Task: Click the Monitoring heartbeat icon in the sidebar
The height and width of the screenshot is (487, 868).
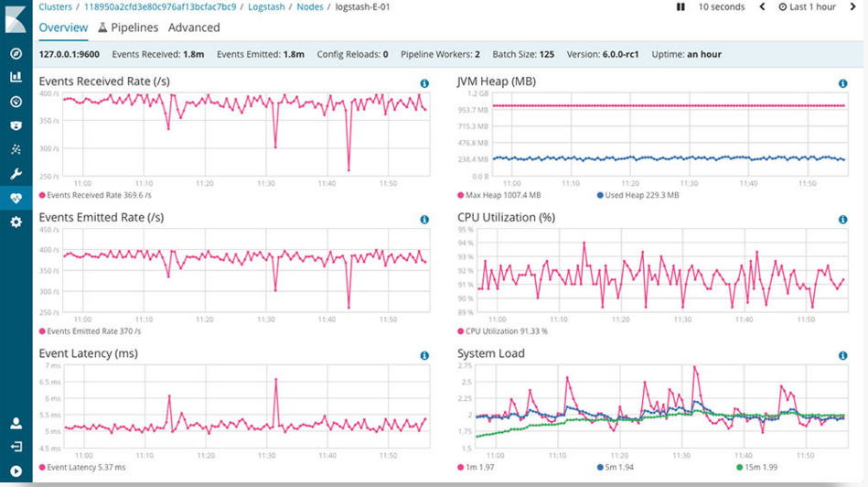Action: coord(16,198)
